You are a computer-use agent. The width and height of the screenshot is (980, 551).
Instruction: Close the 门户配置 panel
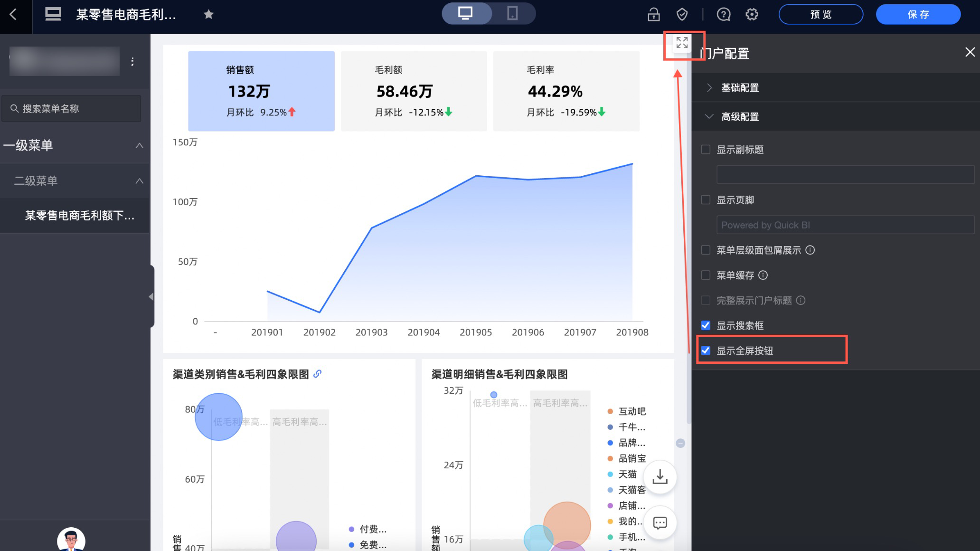pyautogui.click(x=970, y=52)
